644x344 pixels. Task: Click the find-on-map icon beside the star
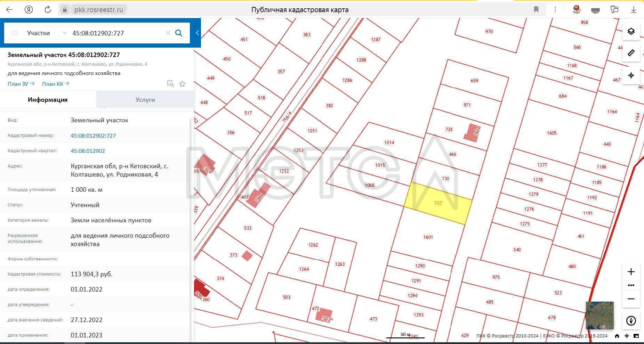[170, 84]
